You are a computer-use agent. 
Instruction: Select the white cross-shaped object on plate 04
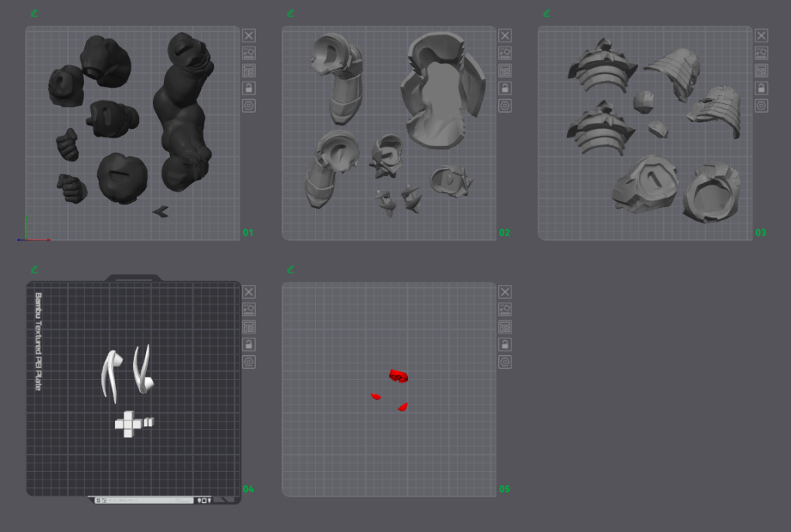[x=128, y=424]
